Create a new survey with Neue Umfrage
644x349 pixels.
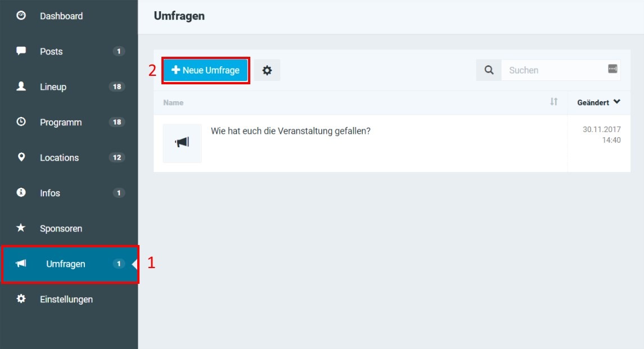tap(205, 70)
